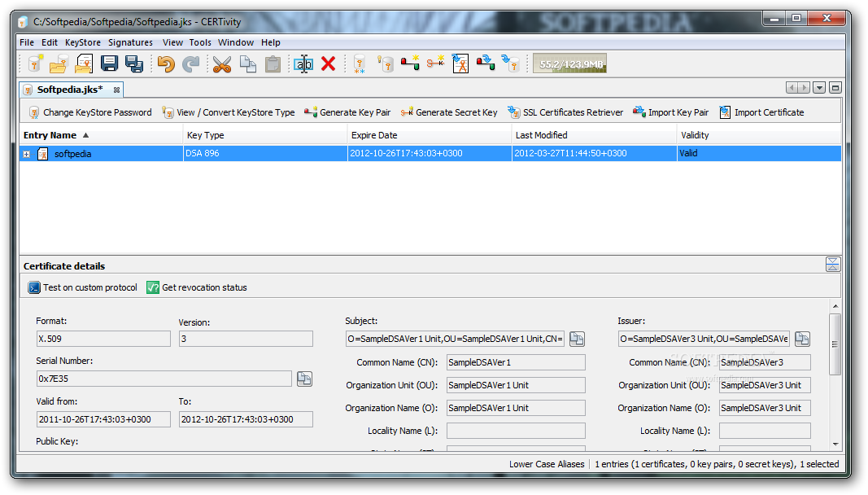868x495 pixels.
Task: Collapse the Certificate details panel icon
Action: (x=833, y=265)
